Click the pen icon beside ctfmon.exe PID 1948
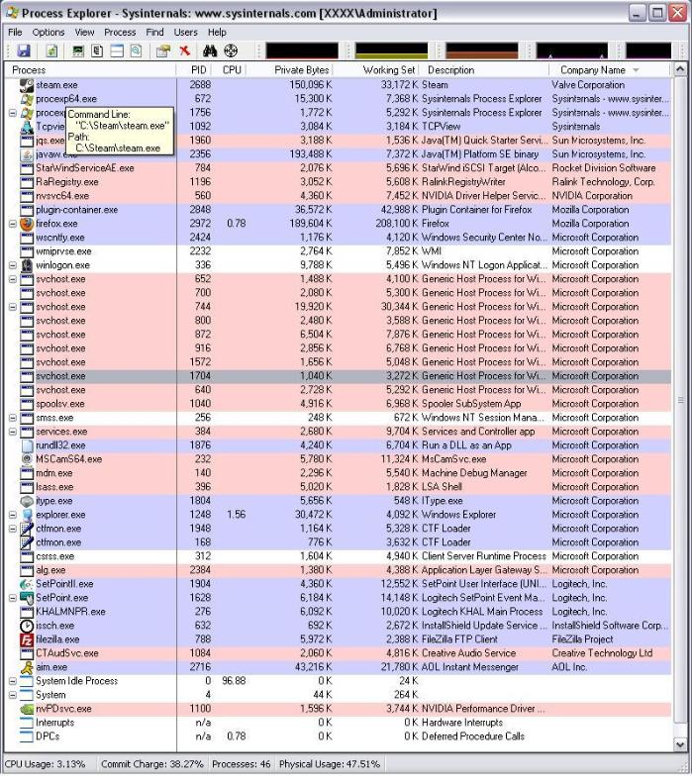 [27, 529]
